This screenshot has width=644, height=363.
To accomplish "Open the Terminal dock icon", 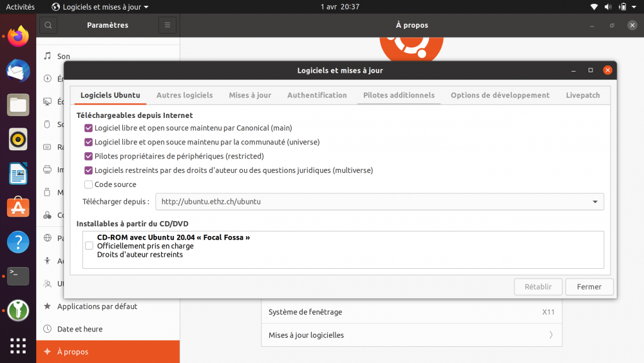I will tap(18, 276).
